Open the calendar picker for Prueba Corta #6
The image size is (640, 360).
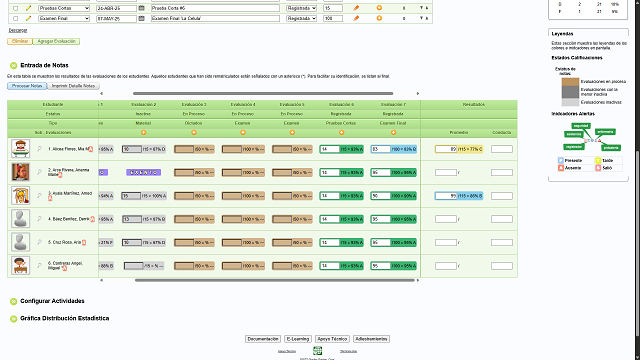tap(141, 8)
